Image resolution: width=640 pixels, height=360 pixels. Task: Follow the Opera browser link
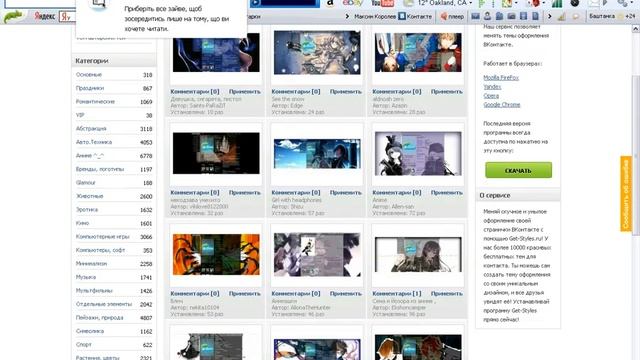pyautogui.click(x=491, y=96)
